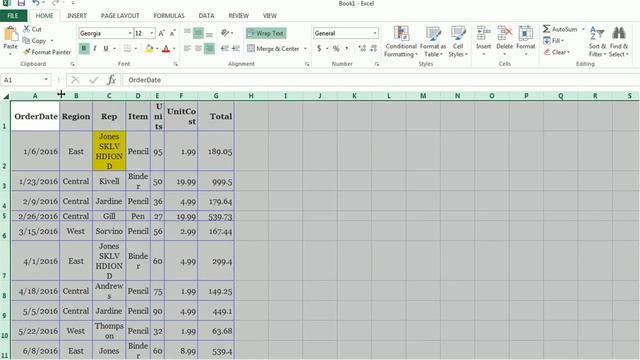Click the Insert Function fx icon
The width and height of the screenshot is (640, 360).
[111, 80]
